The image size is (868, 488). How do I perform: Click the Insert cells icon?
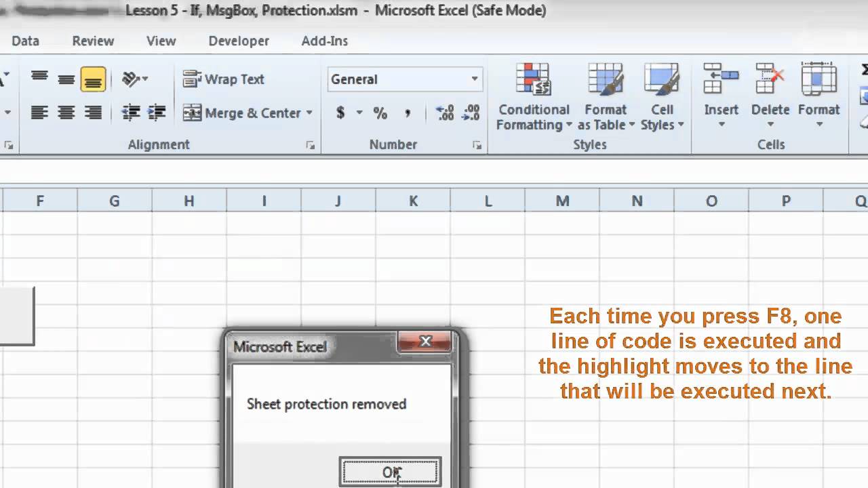coord(721,79)
